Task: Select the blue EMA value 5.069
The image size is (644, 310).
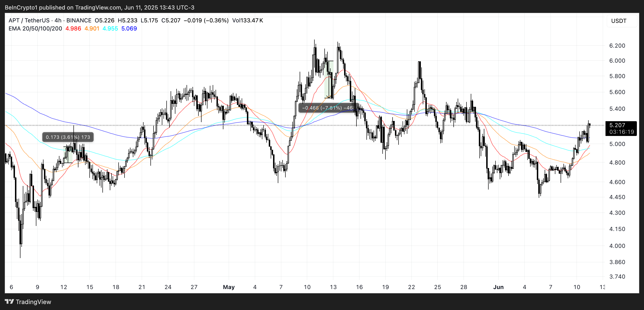Action: tap(129, 29)
